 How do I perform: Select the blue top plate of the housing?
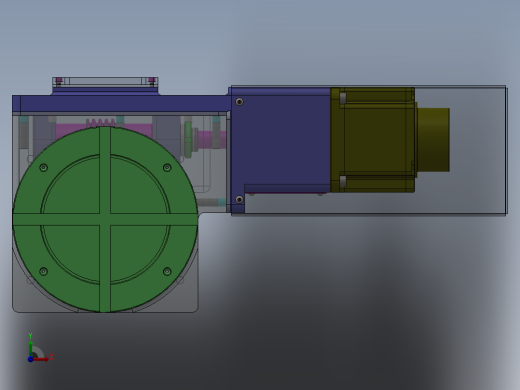click(x=122, y=103)
